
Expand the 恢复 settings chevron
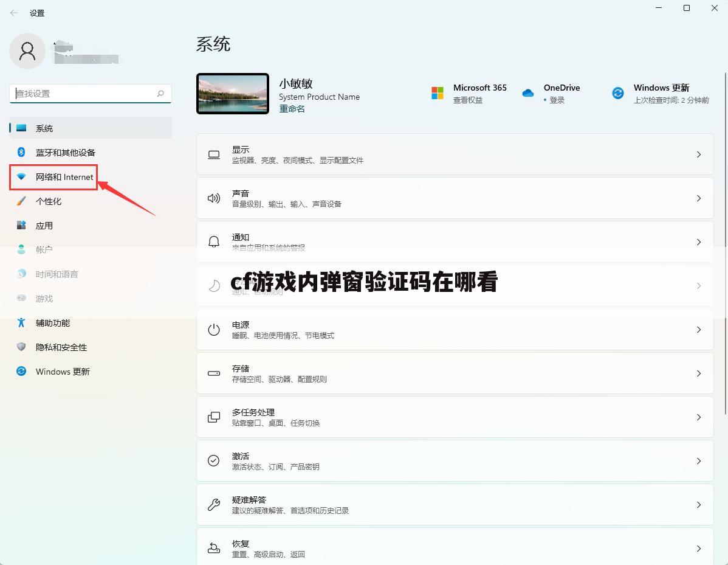[699, 549]
